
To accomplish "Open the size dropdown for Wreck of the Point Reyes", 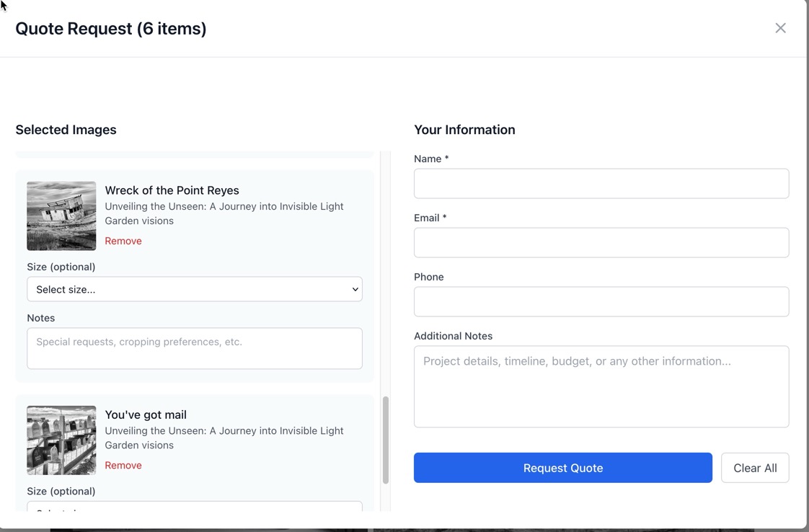I will [195, 289].
